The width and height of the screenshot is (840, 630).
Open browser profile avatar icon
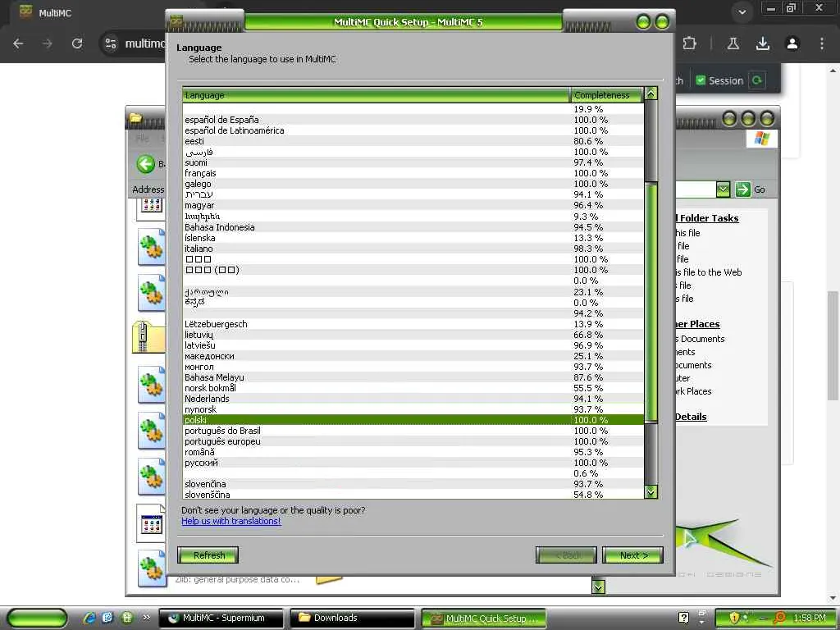[792, 43]
